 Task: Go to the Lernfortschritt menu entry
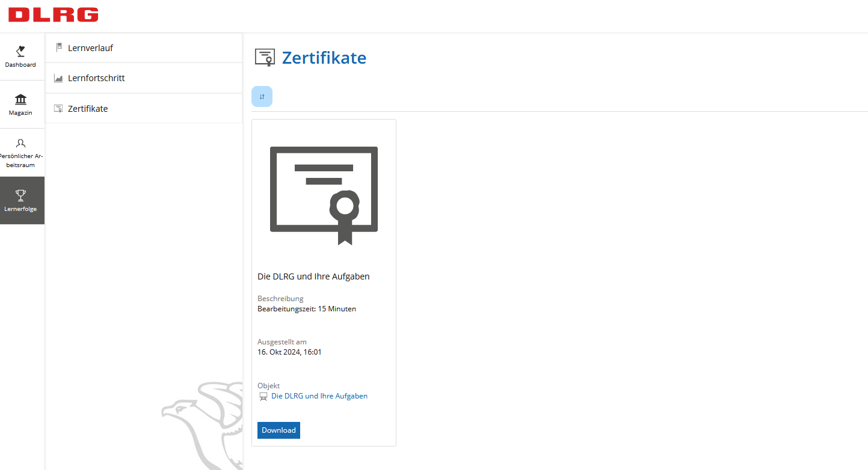point(96,78)
